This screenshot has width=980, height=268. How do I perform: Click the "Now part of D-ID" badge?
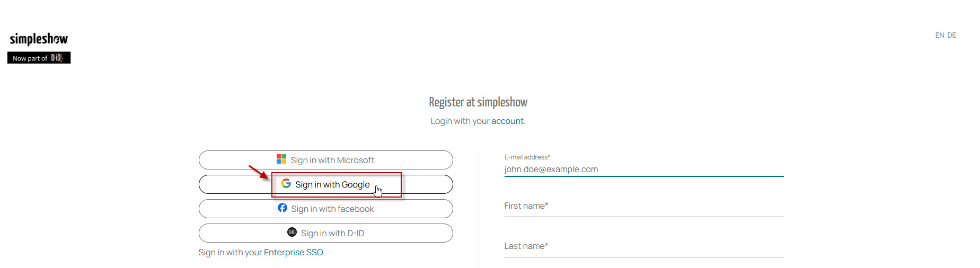pos(39,58)
